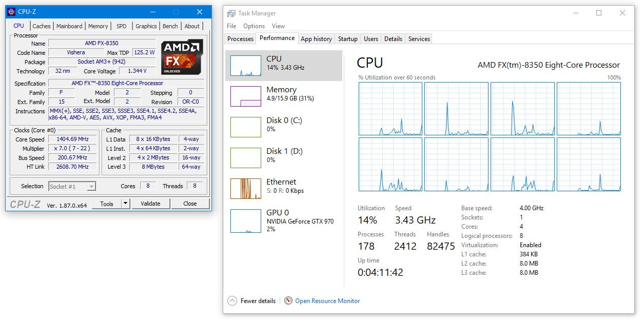The height and width of the screenshot is (322, 644).
Task: Click the Level 3 8 MBytes cache value
Action: (153, 167)
